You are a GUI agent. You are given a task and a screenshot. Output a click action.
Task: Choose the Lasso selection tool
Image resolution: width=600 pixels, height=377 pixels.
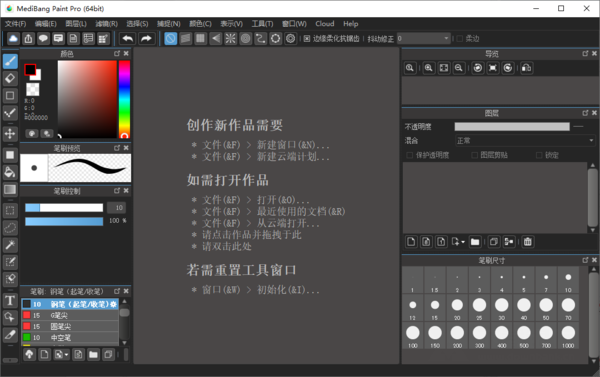tap(10, 227)
